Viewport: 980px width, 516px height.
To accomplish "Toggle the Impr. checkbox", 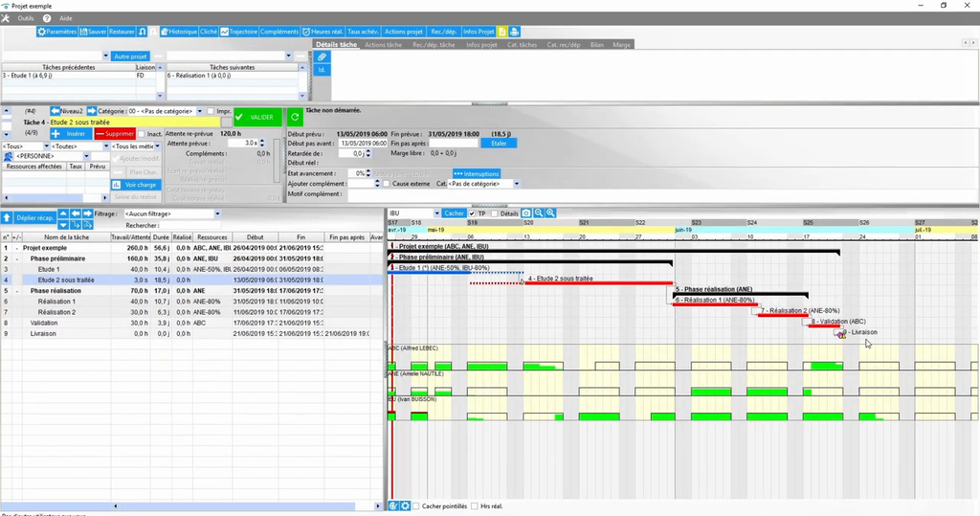I will (x=211, y=111).
